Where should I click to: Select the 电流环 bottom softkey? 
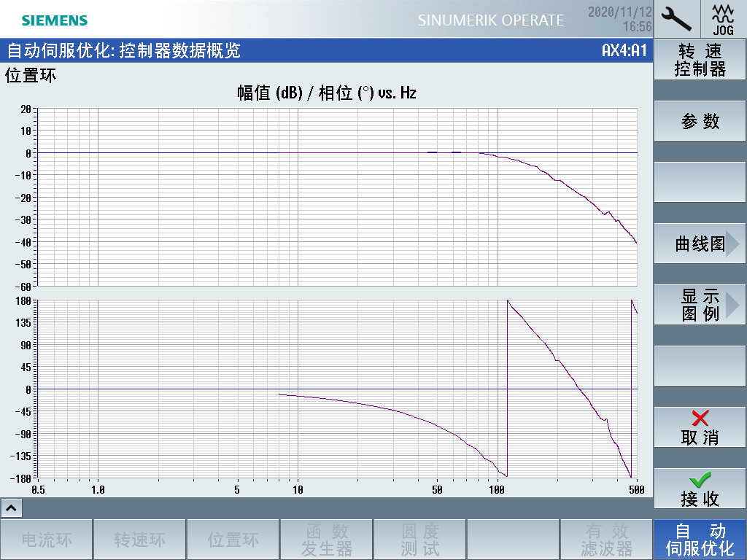point(47,540)
